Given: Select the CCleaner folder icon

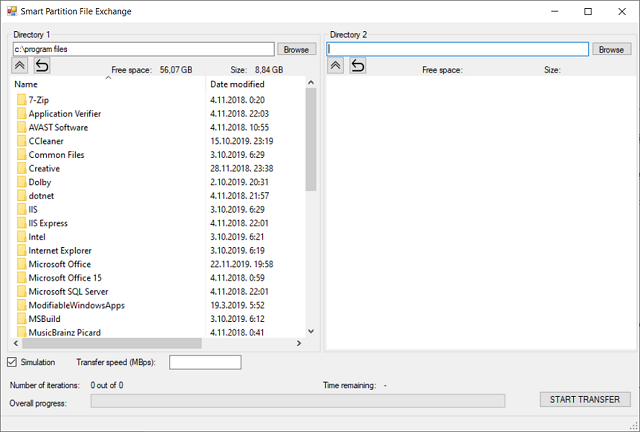Looking at the screenshot, I should click(22, 141).
